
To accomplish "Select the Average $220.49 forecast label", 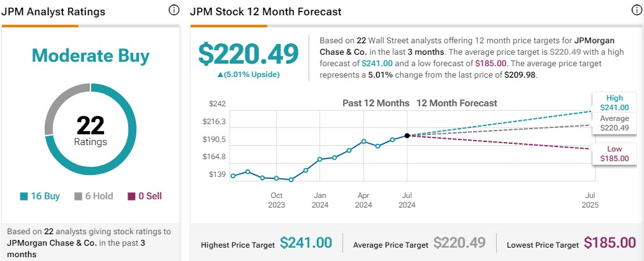I will 614,123.
